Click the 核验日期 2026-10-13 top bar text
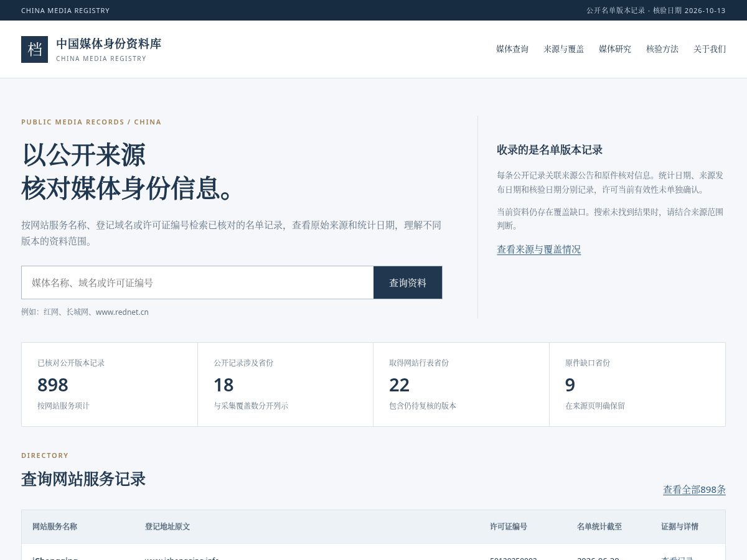 point(689,11)
